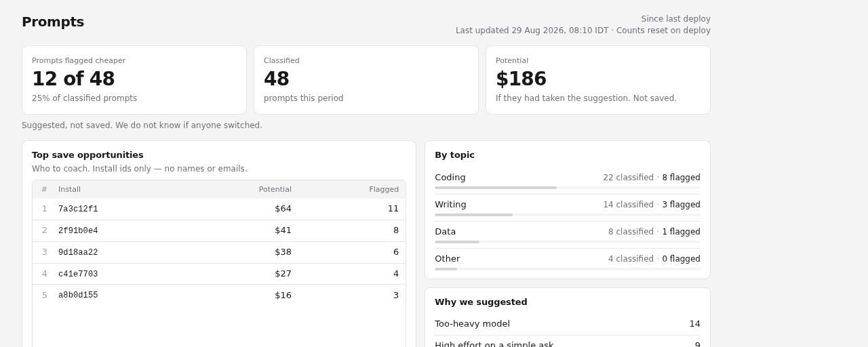Click 'Suggested, not saved' disclaimer line

pyautogui.click(x=142, y=125)
